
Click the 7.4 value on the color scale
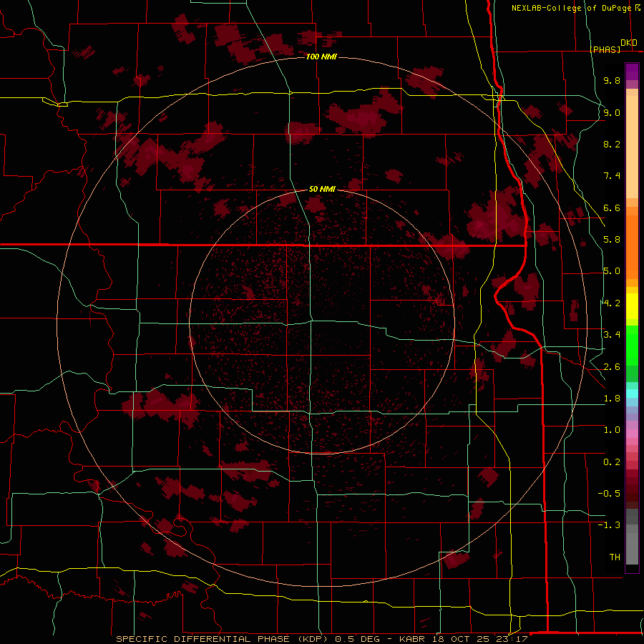[x=612, y=176]
